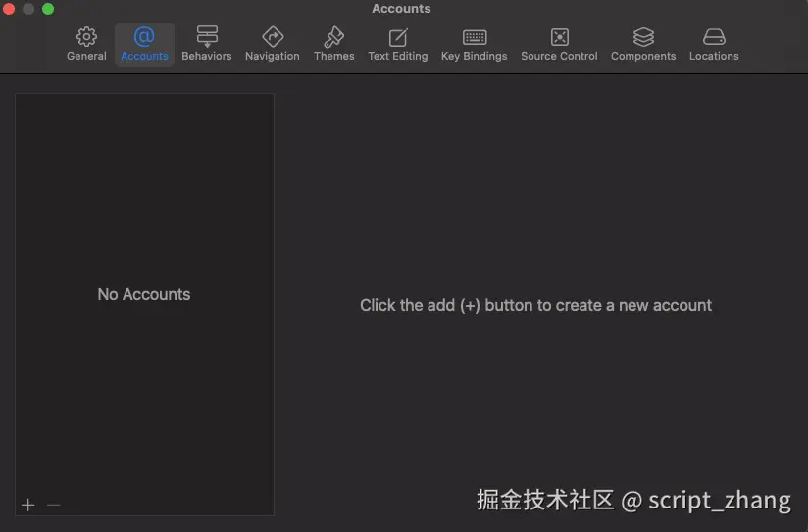Open the Components stacked layers icon

coord(643,37)
